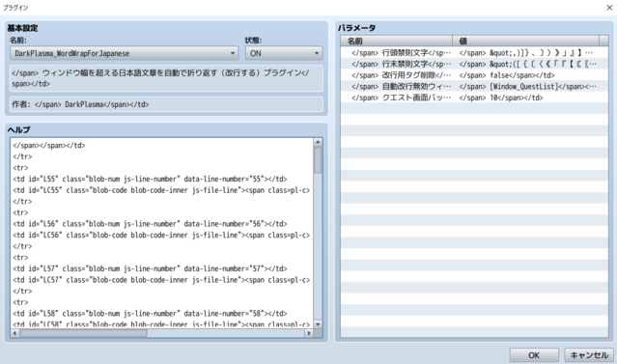Click the help horizontal scrollbar thumb
Viewport: 617px width, 364px height.
pyautogui.click(x=83, y=333)
